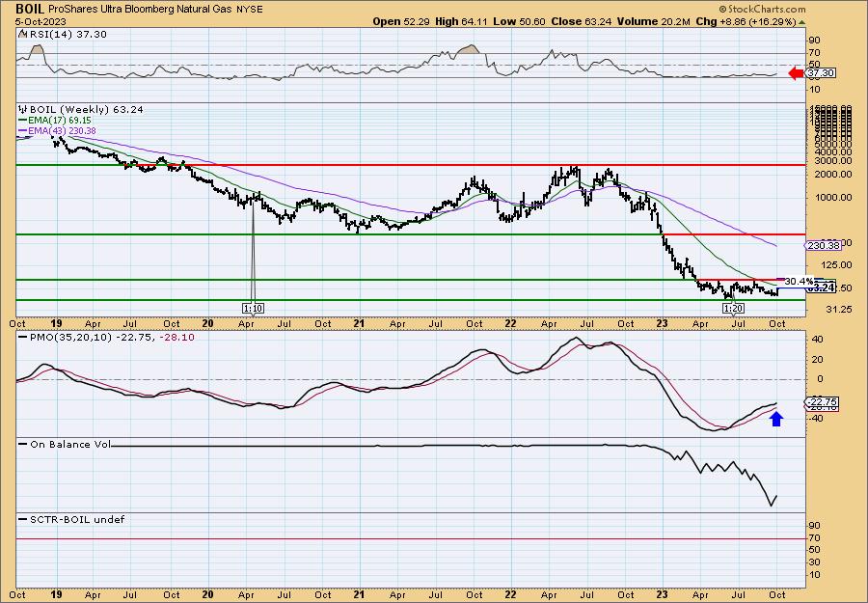This screenshot has height=603, width=868.
Task: Click the 1:20 split marker
Action: [734, 308]
